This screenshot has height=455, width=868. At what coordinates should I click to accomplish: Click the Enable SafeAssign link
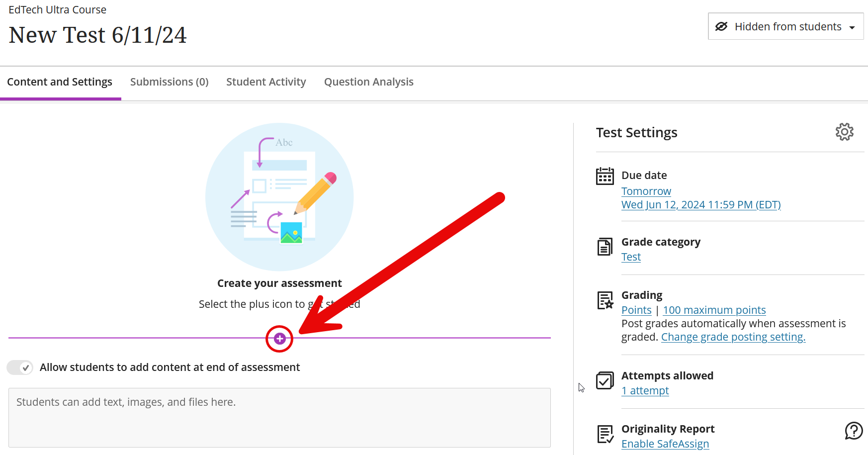click(665, 444)
